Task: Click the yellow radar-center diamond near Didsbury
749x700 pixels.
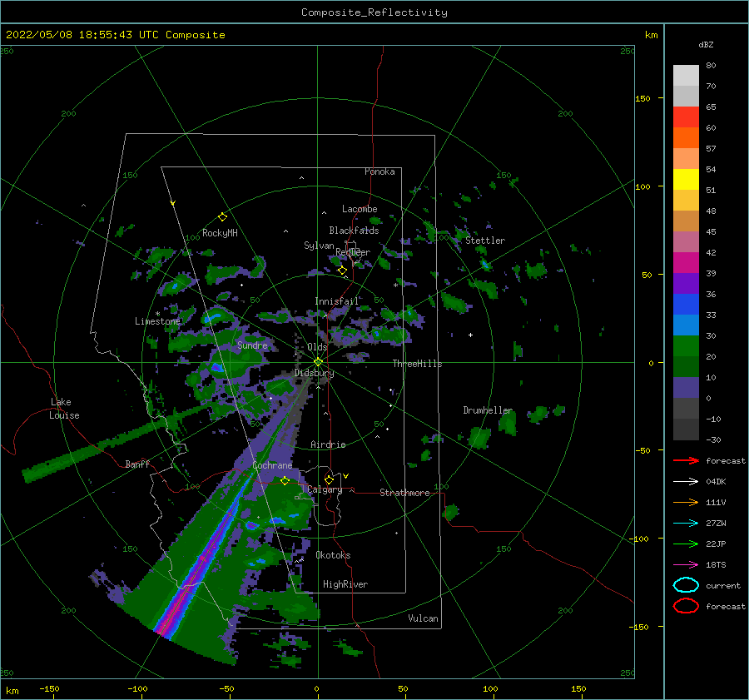Action: click(318, 362)
